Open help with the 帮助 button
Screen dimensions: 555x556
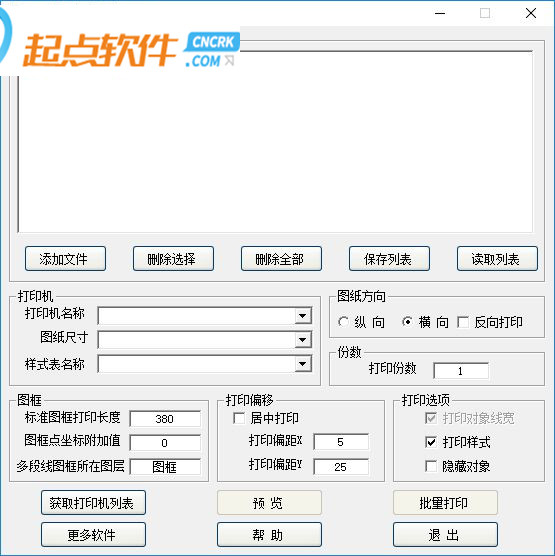tap(269, 535)
